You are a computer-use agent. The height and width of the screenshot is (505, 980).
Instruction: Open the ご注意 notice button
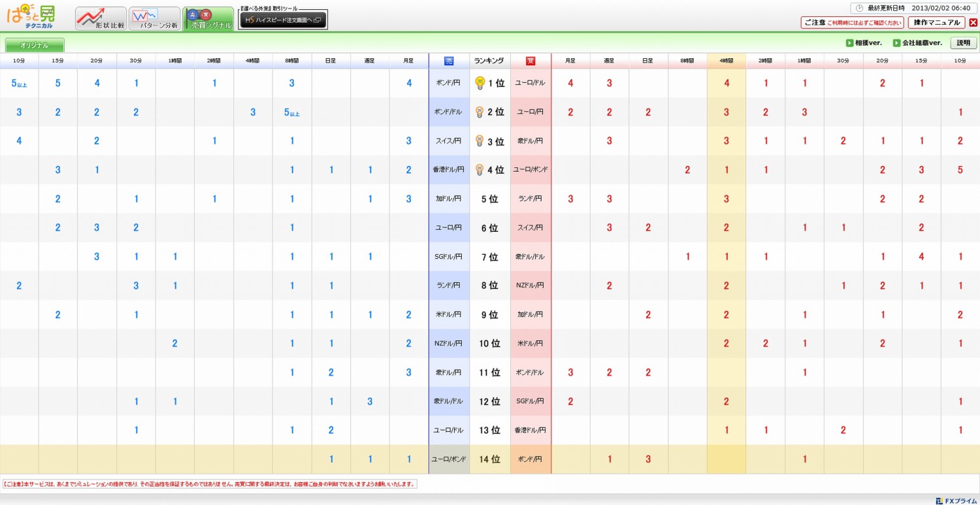pos(852,23)
